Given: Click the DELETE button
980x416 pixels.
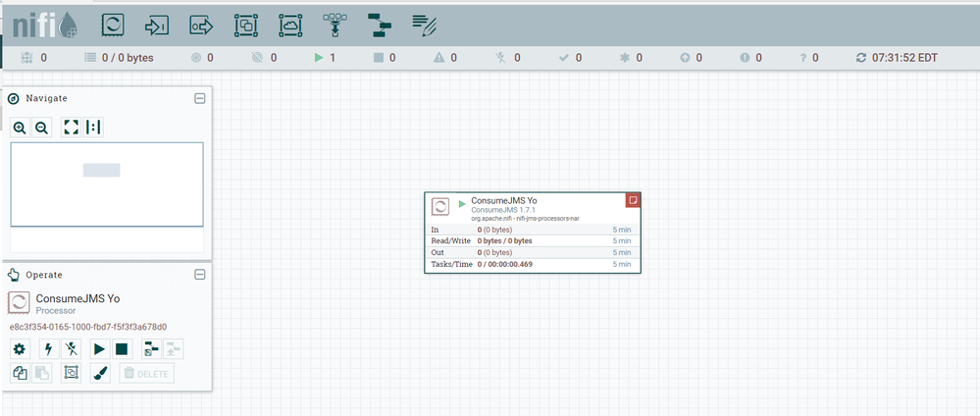Looking at the screenshot, I should [147, 374].
